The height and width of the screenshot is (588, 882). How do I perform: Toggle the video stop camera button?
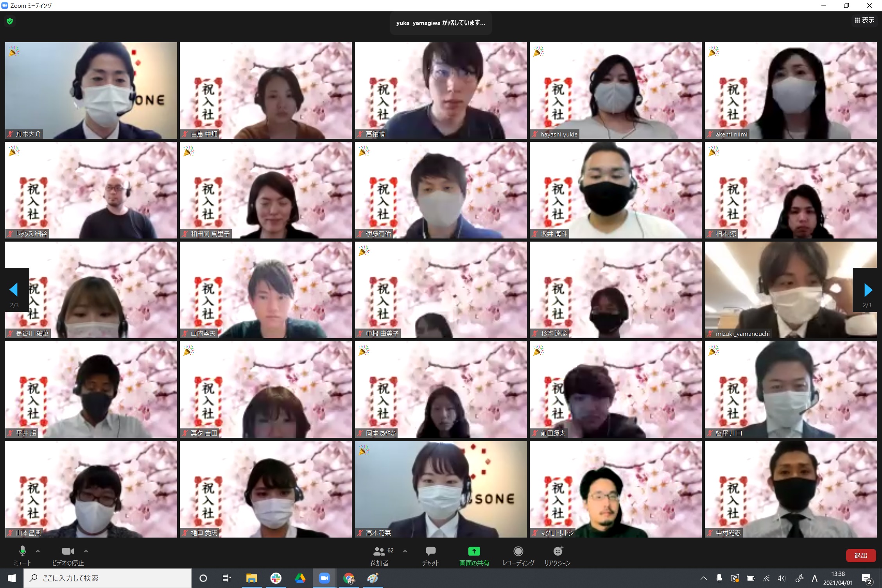[68, 556]
